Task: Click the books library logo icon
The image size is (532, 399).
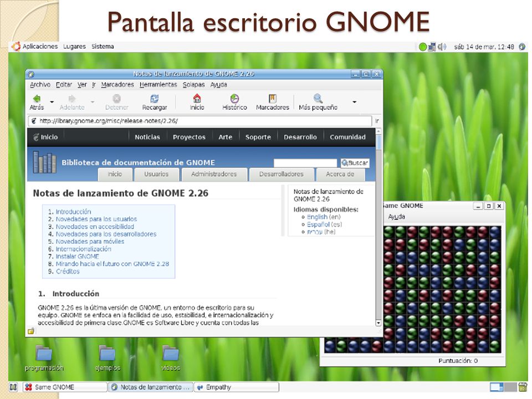Action: click(x=44, y=162)
